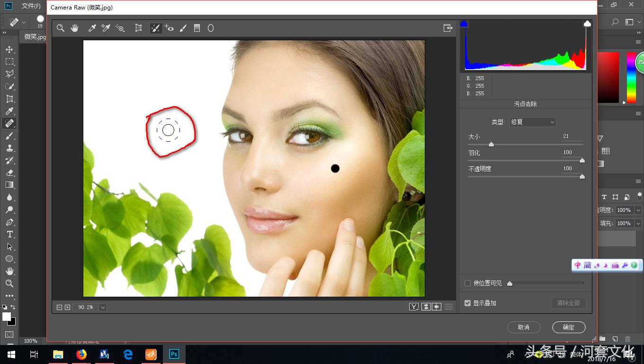Enable the 使位置可见 checkbox
The height and width of the screenshot is (364, 644).
(x=467, y=283)
